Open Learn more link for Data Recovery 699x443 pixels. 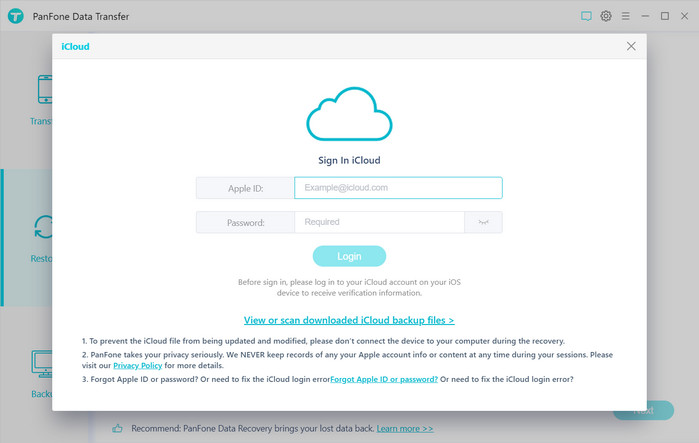405,429
